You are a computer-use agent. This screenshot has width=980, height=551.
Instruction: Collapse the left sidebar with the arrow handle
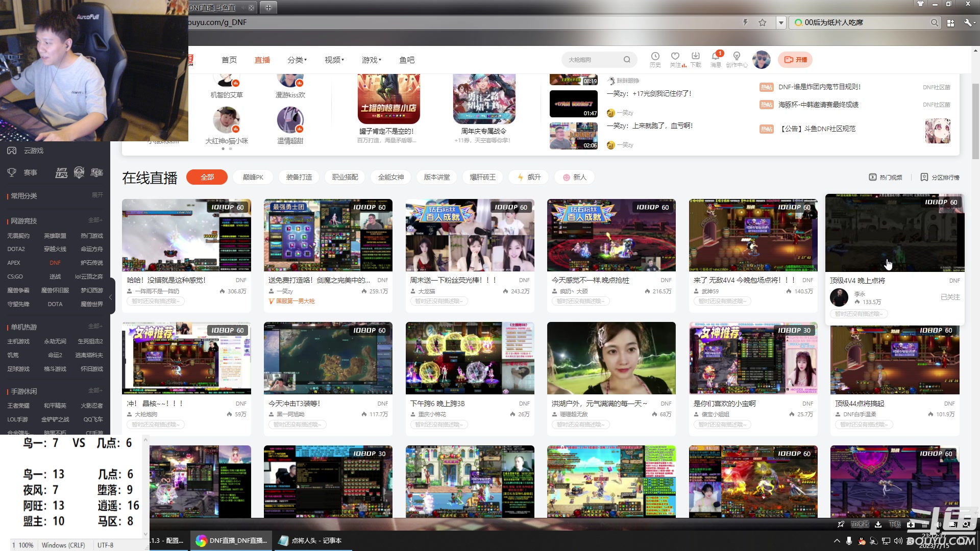coord(111,297)
